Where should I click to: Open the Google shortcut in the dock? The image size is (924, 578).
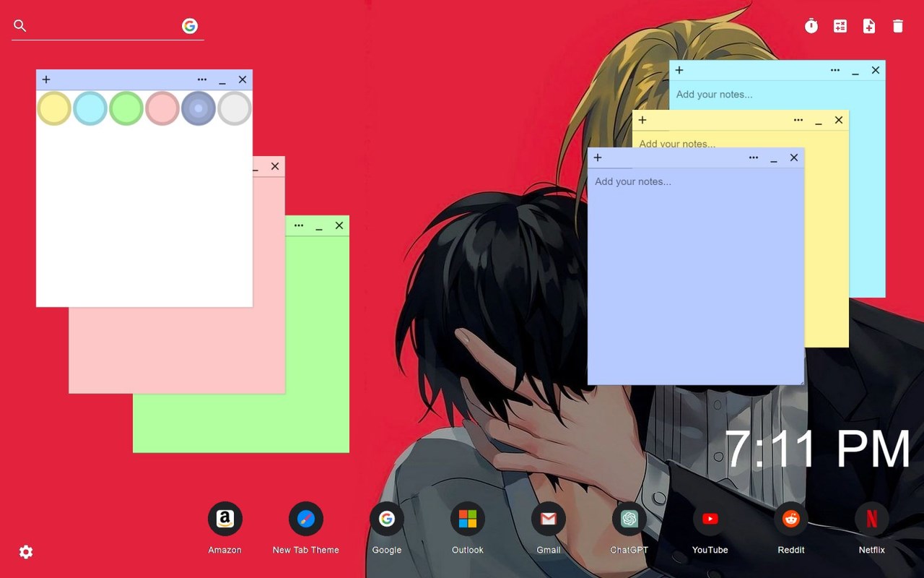(x=387, y=519)
